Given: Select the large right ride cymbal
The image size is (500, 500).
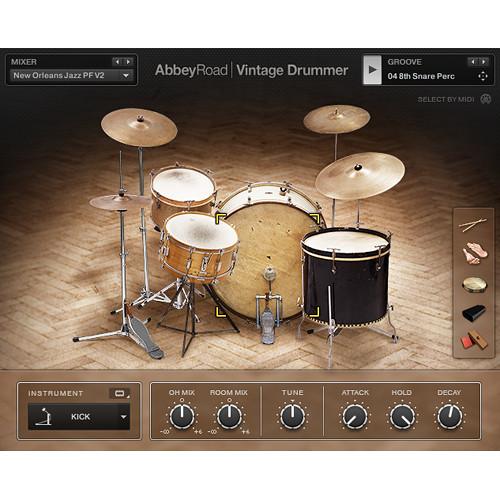Looking at the screenshot, I should coord(360,176).
